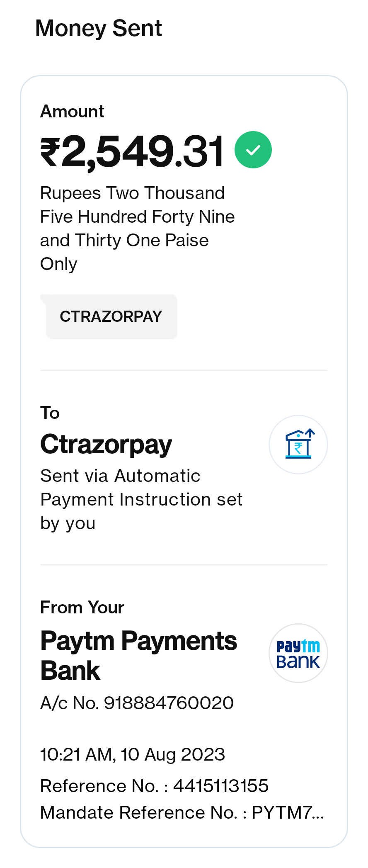Open the Paytm Payments Bank account name
The height and width of the screenshot is (868, 368).
pyautogui.click(x=138, y=655)
